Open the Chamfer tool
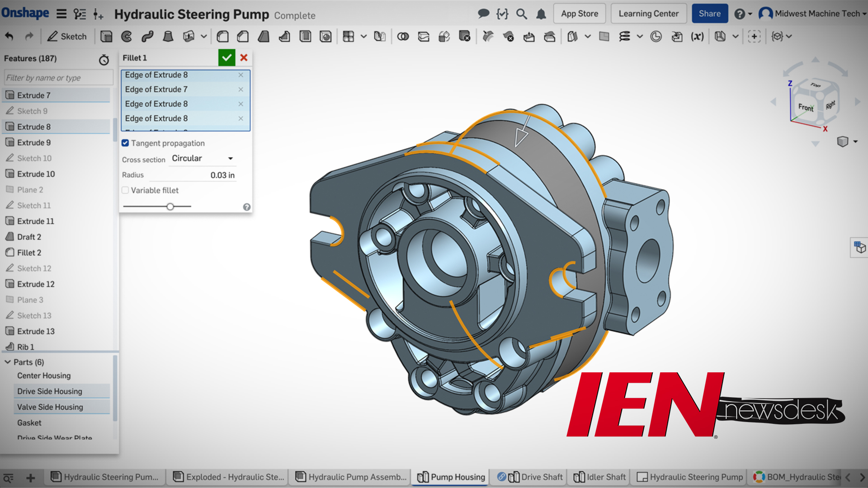The width and height of the screenshot is (868, 488). 242,36
